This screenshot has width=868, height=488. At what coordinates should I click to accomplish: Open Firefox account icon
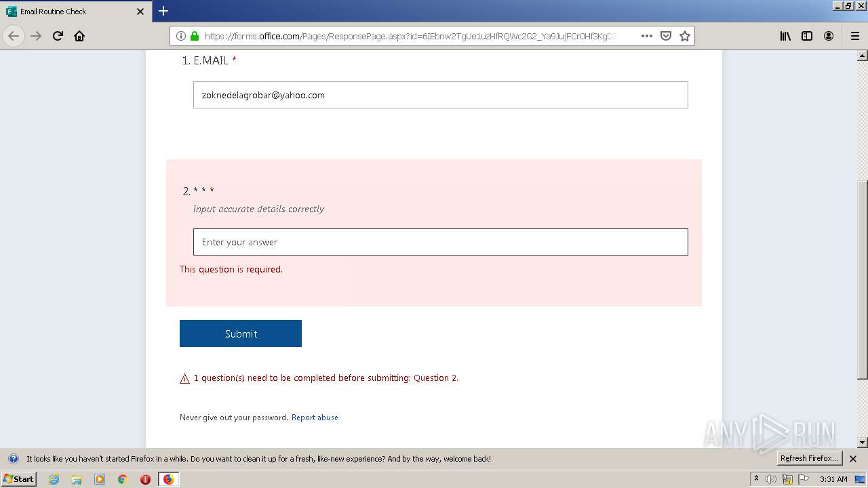829,36
